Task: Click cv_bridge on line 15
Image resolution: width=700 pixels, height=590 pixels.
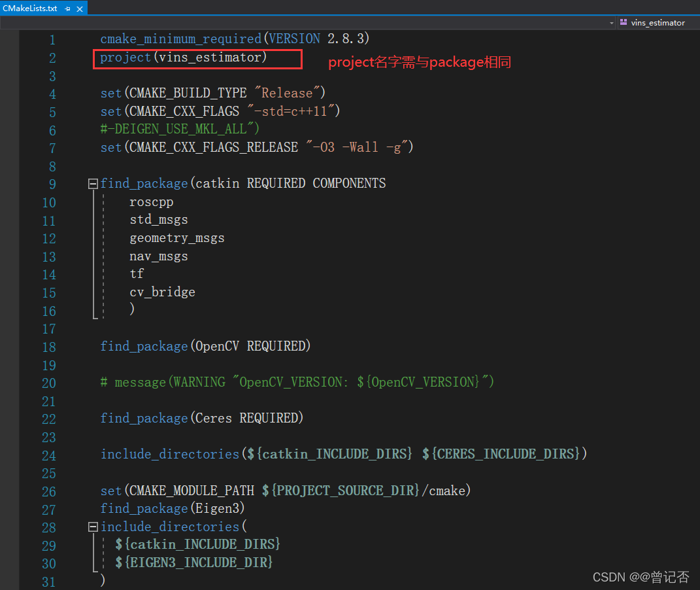Action: [x=162, y=292]
